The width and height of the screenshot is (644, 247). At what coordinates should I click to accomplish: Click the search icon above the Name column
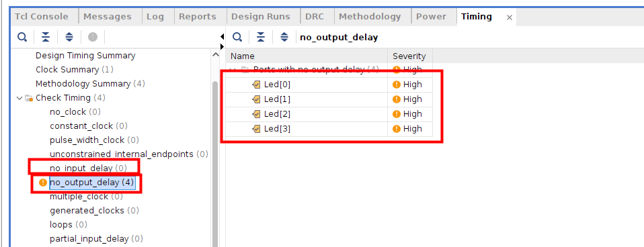tap(237, 38)
